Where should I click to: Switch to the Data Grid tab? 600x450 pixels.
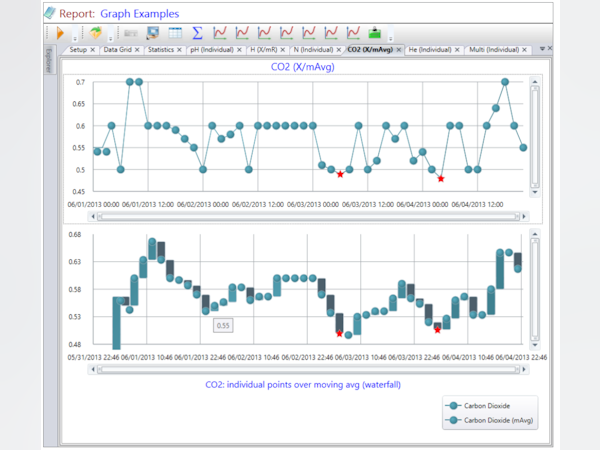[117, 50]
